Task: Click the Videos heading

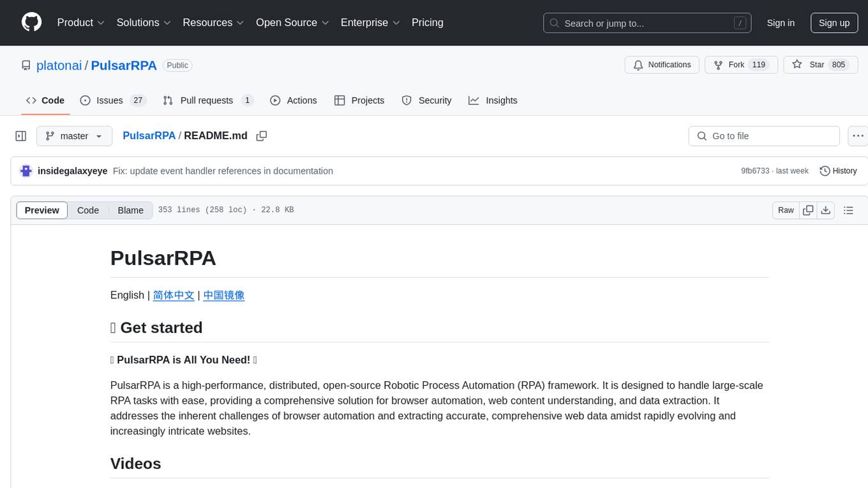Action: (135, 464)
